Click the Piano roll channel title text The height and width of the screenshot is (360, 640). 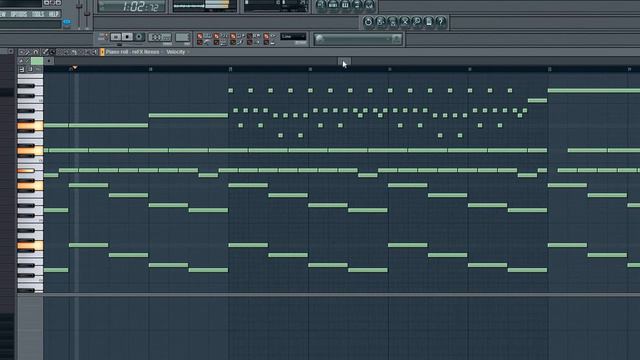(133, 52)
